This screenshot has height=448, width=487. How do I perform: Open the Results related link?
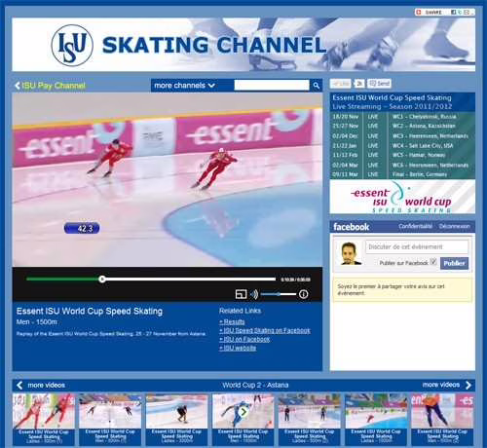coord(232,321)
